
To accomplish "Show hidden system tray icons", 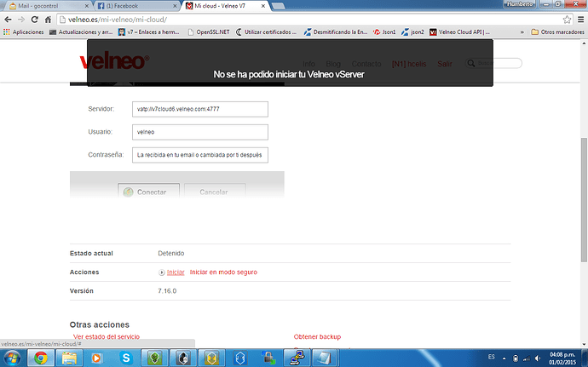I will 504,358.
